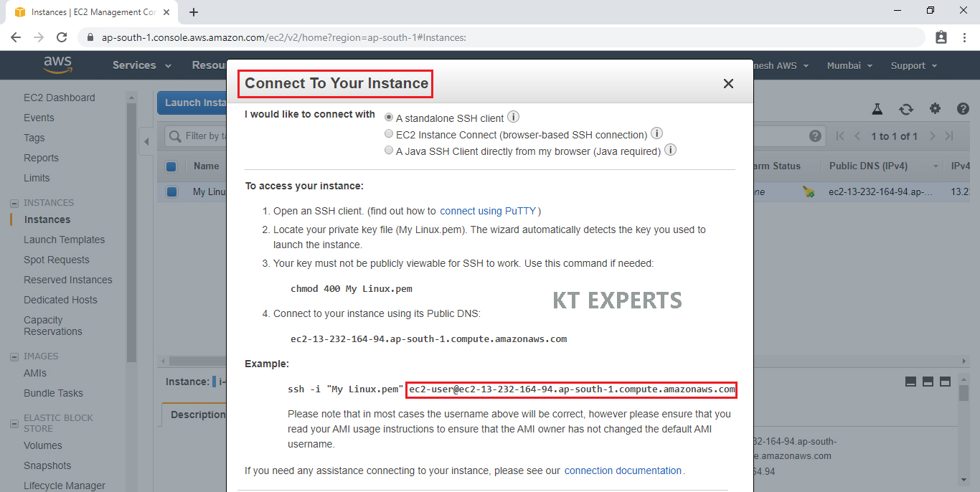
Task: Open Volumes in sidebar
Action: (x=43, y=445)
